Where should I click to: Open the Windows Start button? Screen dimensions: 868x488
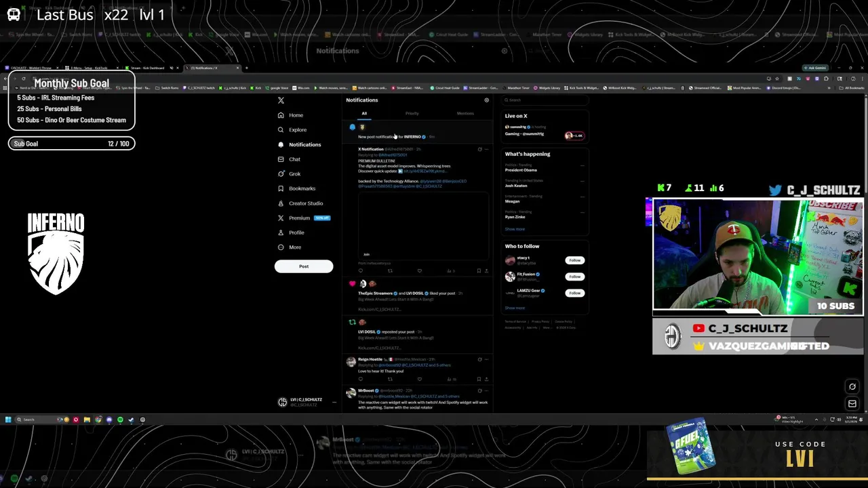(x=8, y=420)
